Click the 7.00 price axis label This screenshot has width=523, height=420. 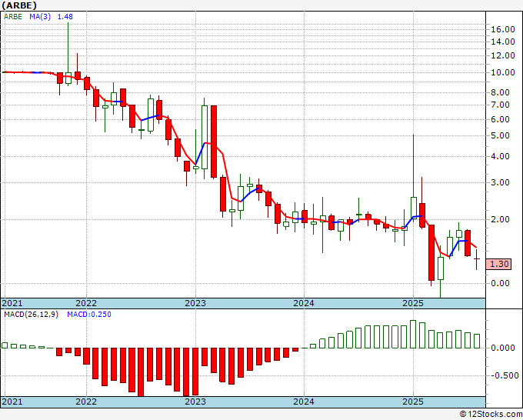click(501, 105)
